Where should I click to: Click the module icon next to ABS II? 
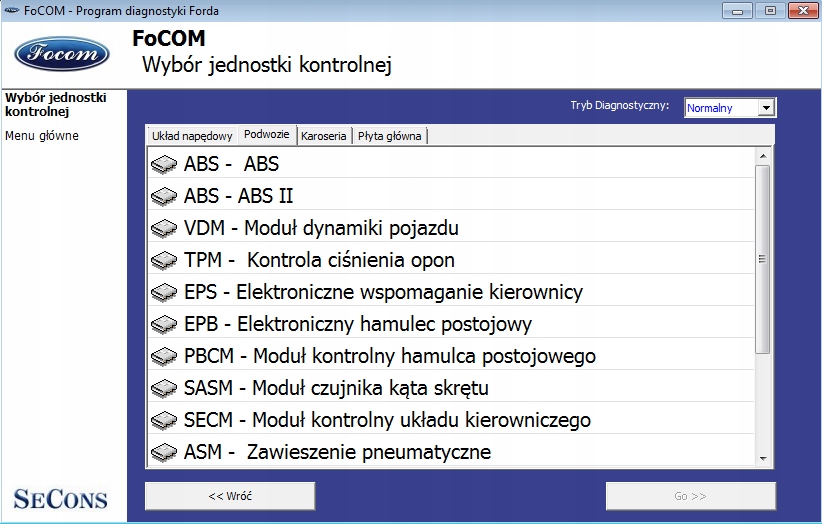click(x=165, y=196)
